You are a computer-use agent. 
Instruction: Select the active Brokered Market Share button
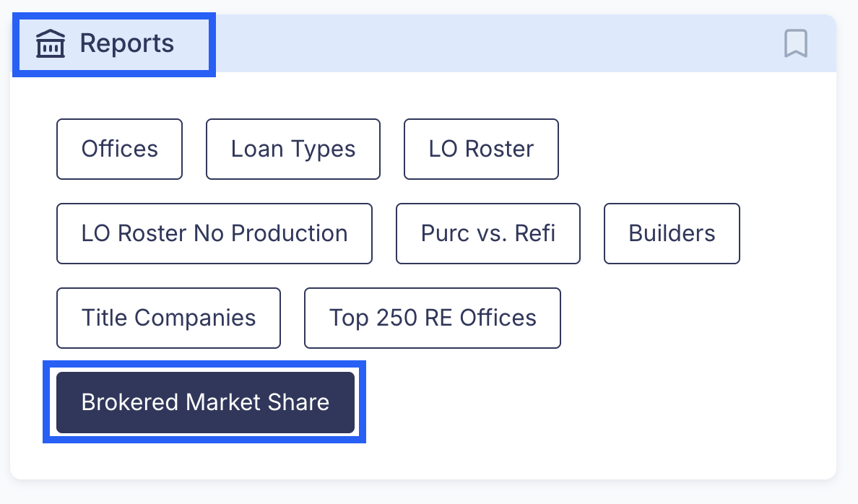205,402
